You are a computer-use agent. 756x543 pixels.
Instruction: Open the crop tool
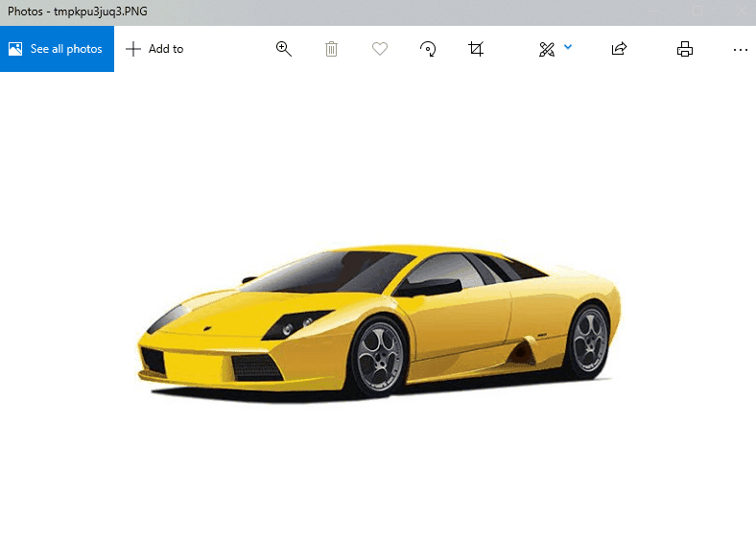coord(476,49)
